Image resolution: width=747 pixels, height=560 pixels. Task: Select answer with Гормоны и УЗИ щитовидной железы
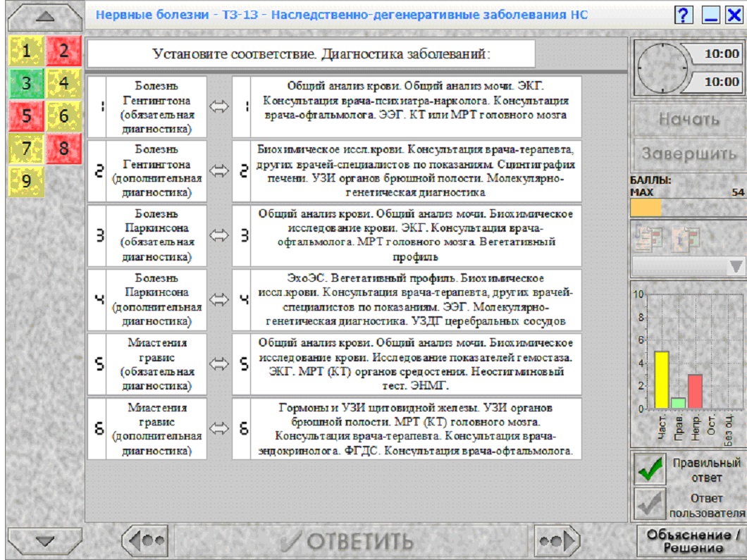[x=415, y=428]
